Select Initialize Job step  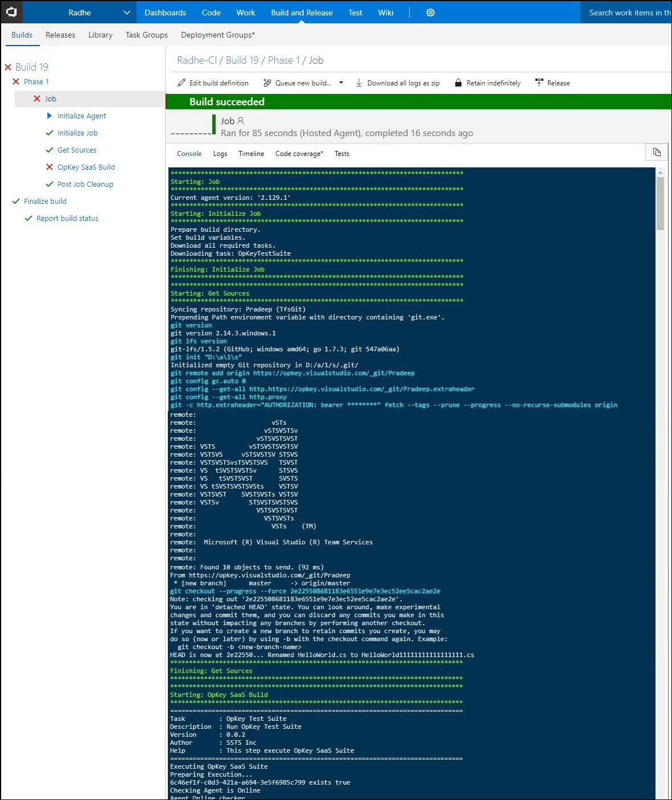tap(77, 133)
